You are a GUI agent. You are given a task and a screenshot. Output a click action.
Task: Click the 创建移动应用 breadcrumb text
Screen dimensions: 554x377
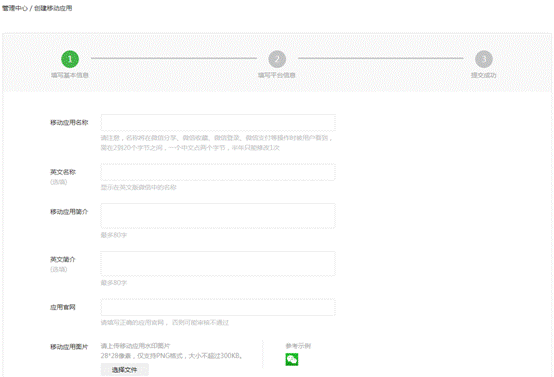coord(53,8)
